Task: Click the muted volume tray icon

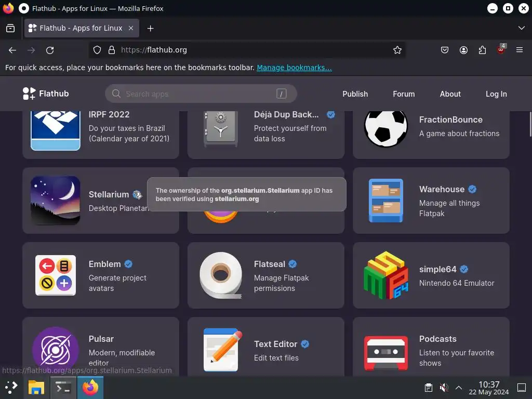Action: pyautogui.click(x=444, y=388)
